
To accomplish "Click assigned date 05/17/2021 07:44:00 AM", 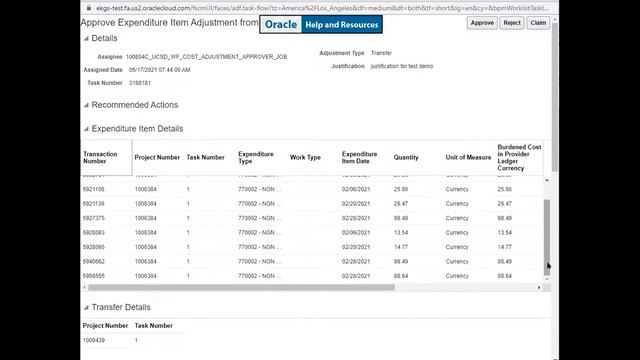I will point(160,70).
